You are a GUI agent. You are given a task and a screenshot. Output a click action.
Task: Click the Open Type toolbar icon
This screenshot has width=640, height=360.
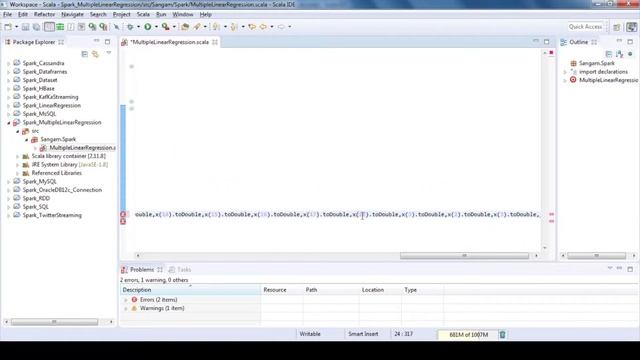coord(185,27)
